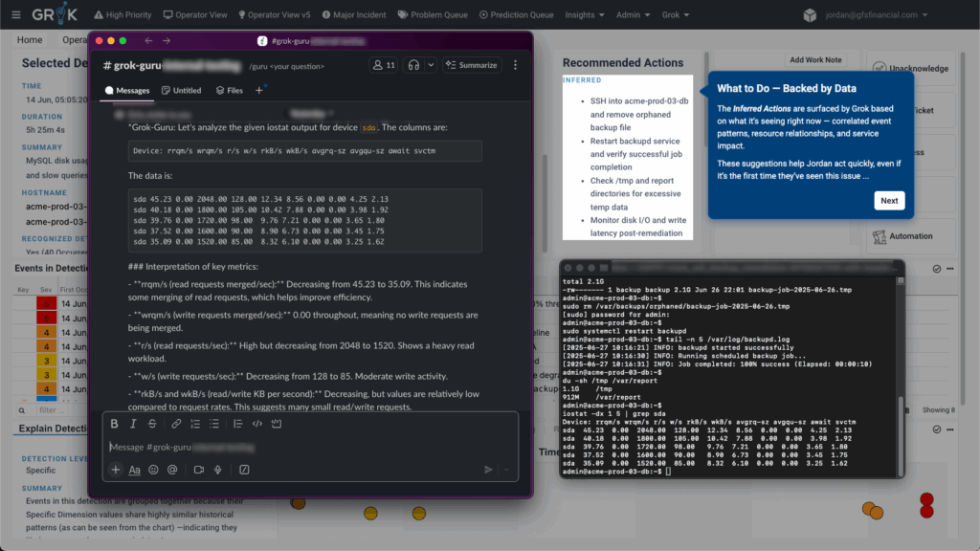This screenshot has height=551, width=980.
Task: Click the check circle icon above the terminal
Action: pyautogui.click(x=936, y=269)
